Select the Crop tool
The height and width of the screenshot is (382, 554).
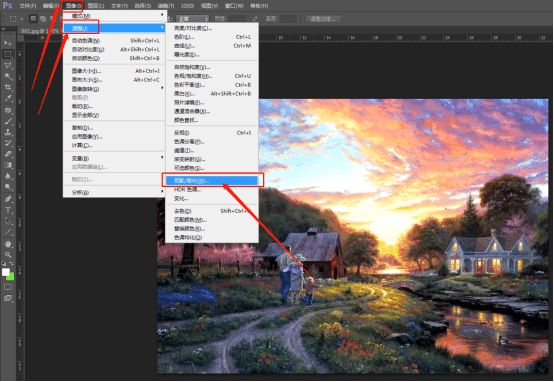(8, 87)
